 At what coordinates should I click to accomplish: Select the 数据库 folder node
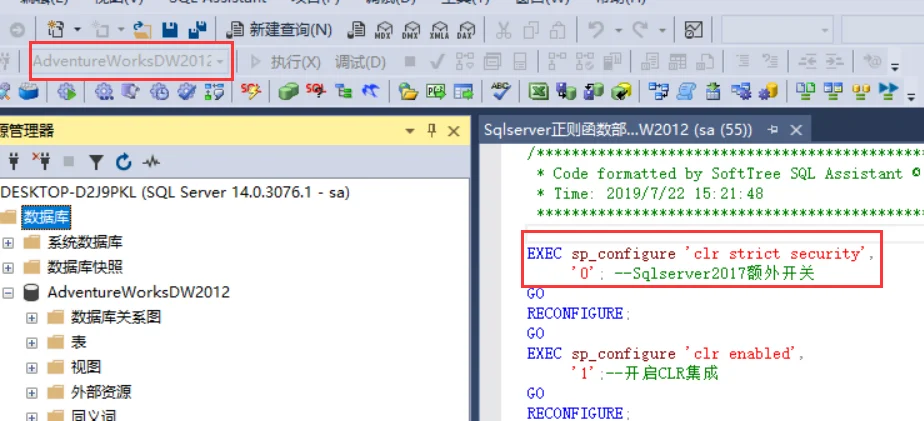coord(47,218)
